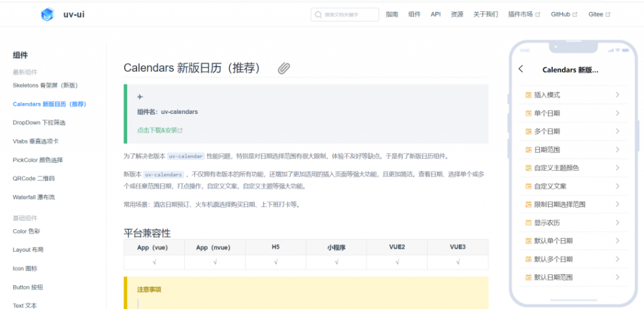Open the 限制日期选择范围 row chevron
Screen dimensions: 644x309
618,205
